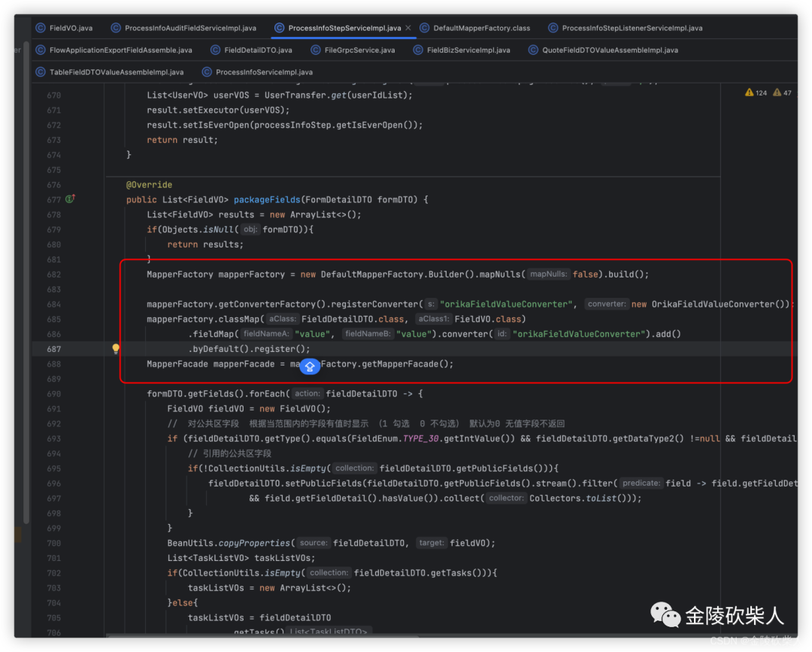
Task: Click the implements-method gutter icon at line 677
Action: pyautogui.click(x=71, y=199)
